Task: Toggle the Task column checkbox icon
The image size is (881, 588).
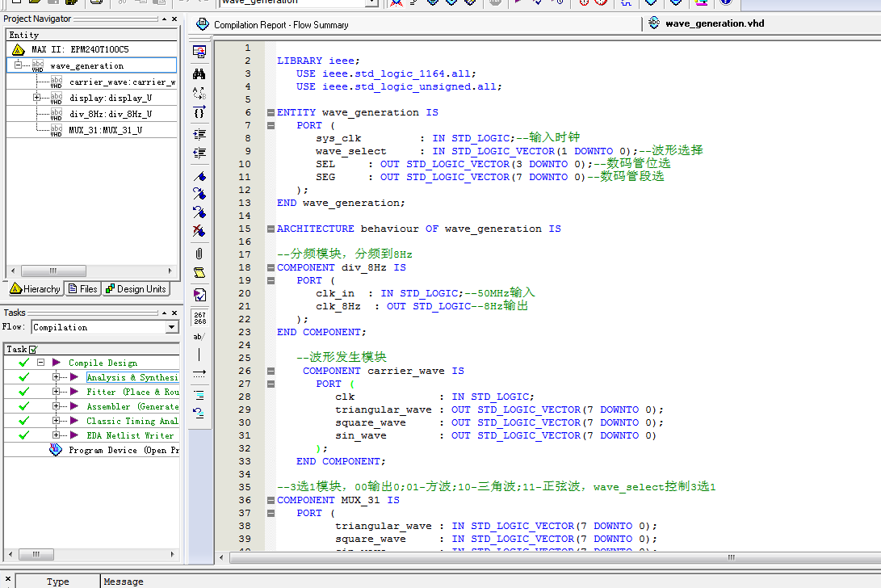Action: tap(33, 349)
